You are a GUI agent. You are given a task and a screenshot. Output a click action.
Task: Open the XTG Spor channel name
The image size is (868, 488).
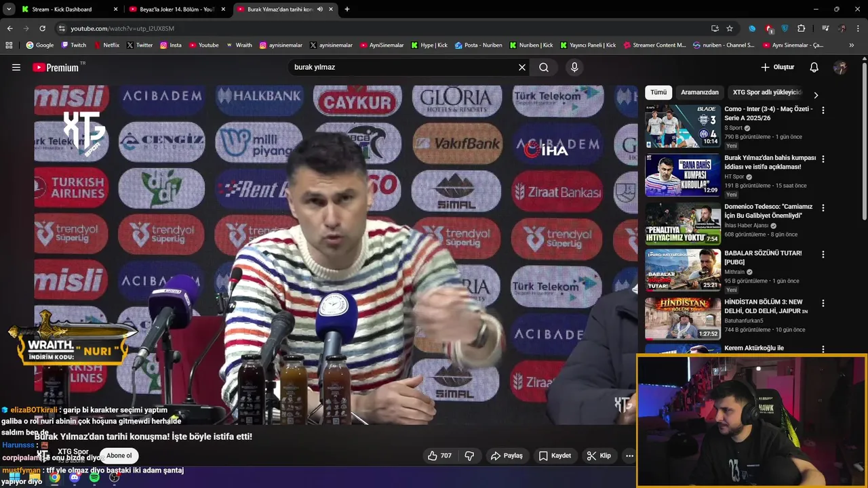(x=73, y=451)
